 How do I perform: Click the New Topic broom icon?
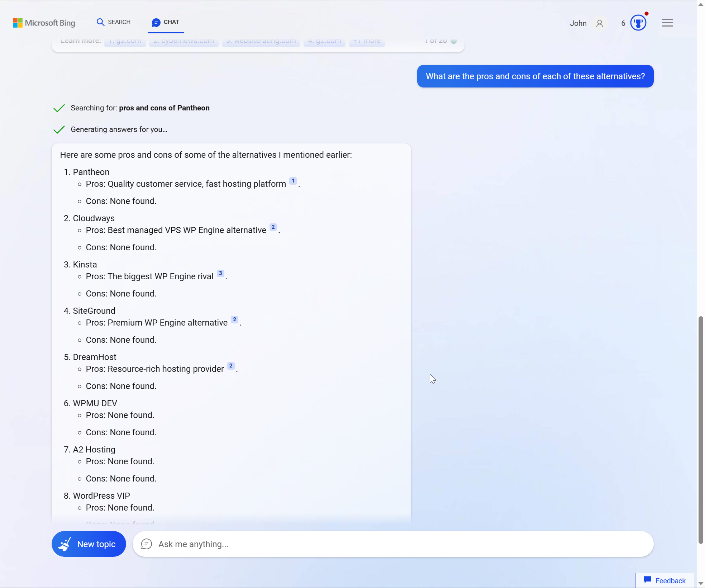(65, 544)
